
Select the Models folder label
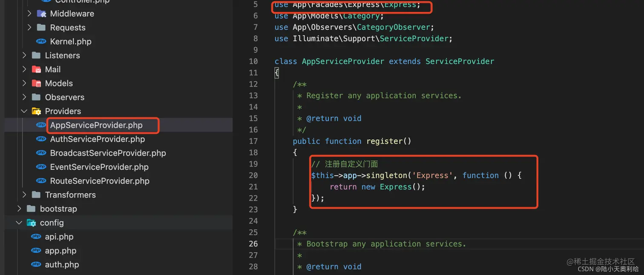coord(59,83)
